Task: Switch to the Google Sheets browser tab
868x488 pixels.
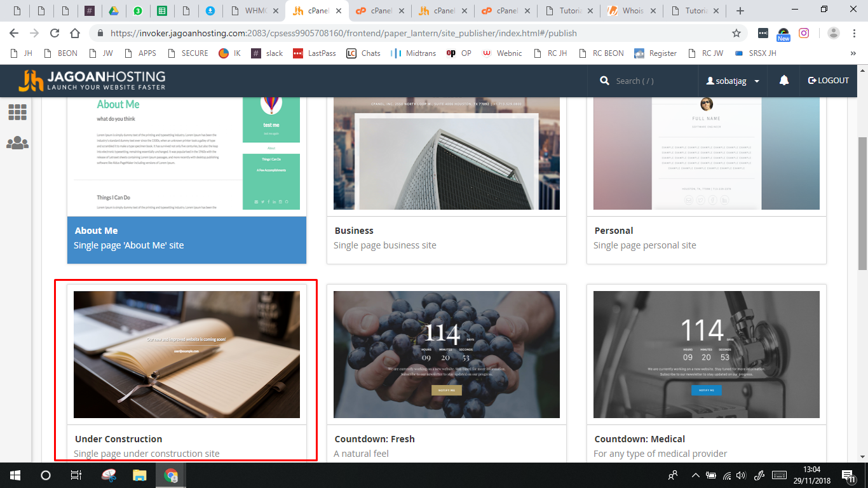Action: coord(162,11)
